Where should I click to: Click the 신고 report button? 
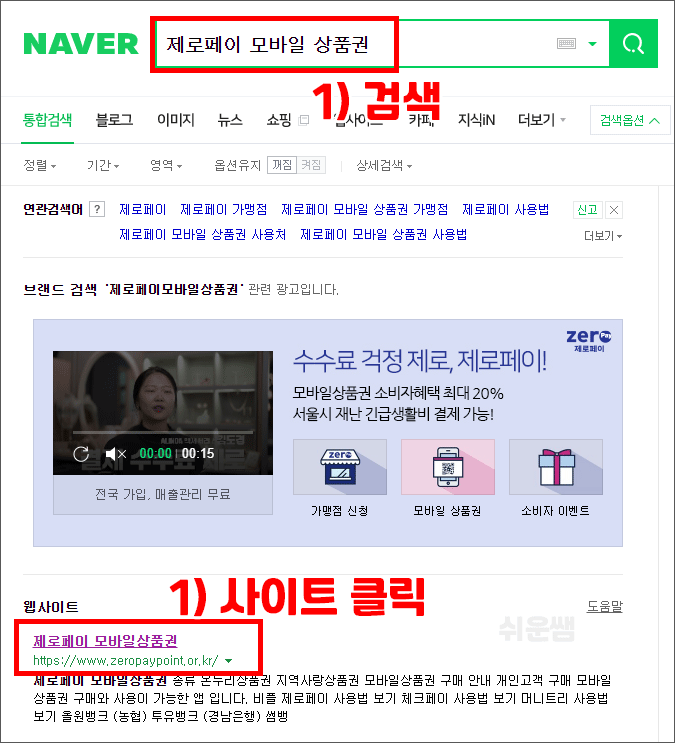587,209
